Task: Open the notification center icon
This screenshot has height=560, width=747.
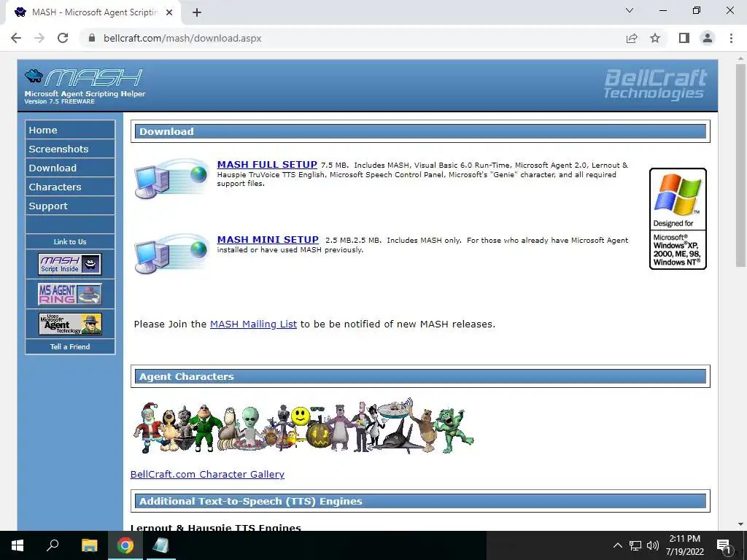Action: click(724, 545)
